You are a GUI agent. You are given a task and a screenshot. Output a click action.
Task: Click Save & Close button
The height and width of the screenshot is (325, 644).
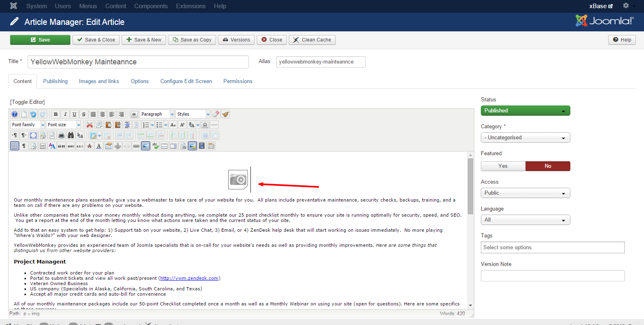tap(96, 40)
